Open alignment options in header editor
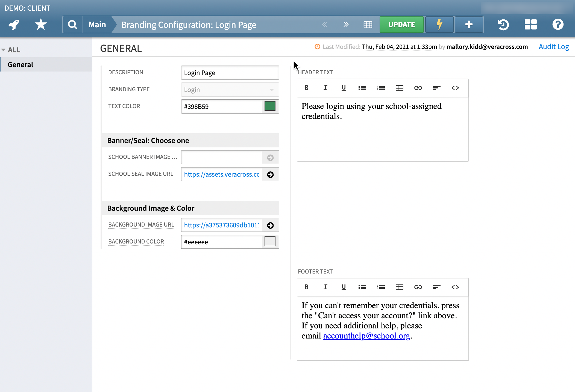 click(x=436, y=88)
